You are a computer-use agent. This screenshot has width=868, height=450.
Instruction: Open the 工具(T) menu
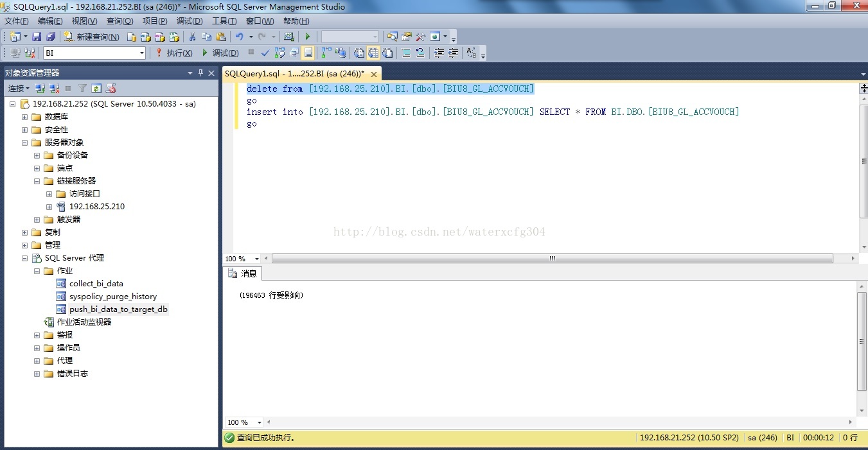[224, 21]
